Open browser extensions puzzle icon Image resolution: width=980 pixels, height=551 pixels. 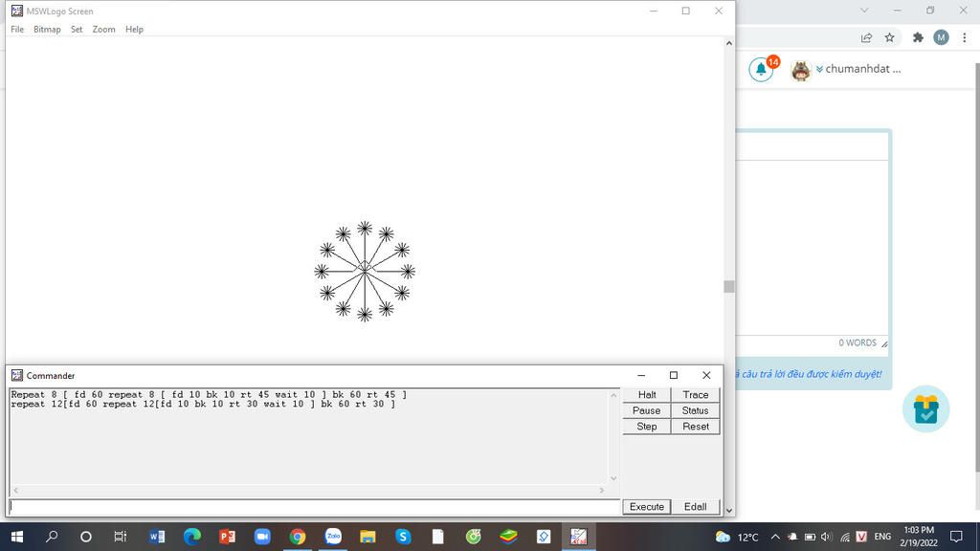coord(918,37)
